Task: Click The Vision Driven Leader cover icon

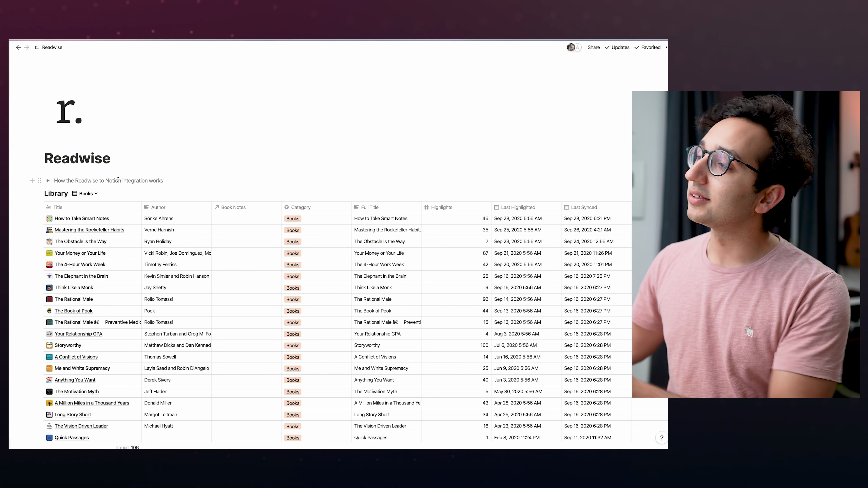Action: point(49,426)
